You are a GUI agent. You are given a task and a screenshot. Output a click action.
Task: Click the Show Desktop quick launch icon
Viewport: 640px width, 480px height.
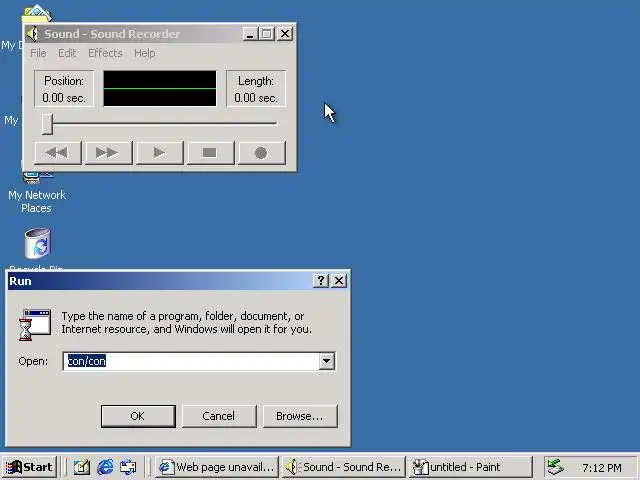[x=82, y=467]
